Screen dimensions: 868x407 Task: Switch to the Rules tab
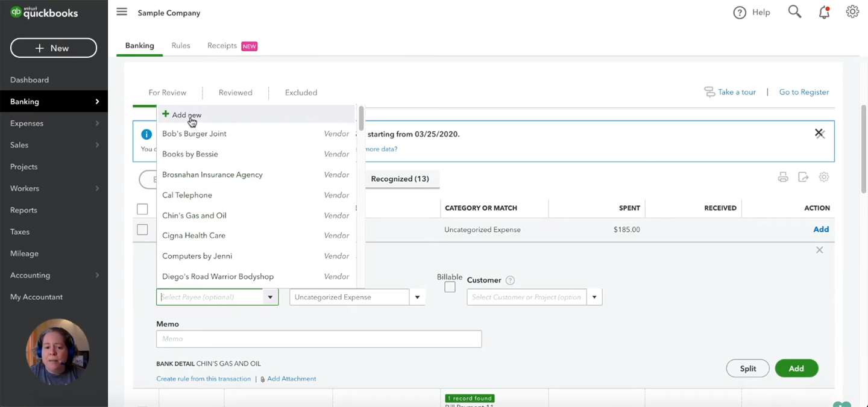tap(181, 46)
